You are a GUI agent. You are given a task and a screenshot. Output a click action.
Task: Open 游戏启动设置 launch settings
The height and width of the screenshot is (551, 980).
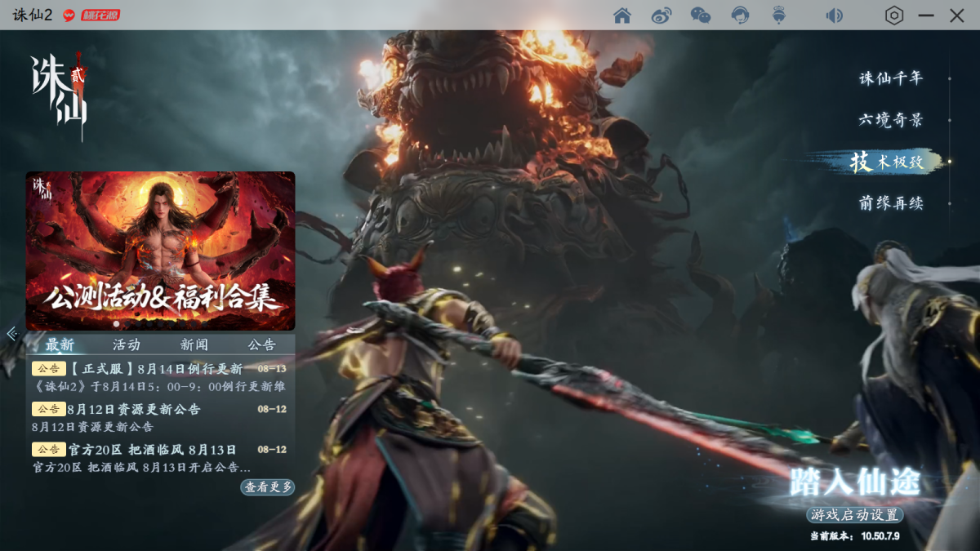pos(854,514)
